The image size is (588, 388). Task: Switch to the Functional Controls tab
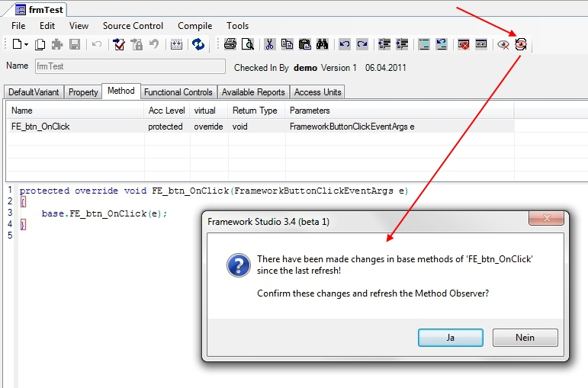coord(178,92)
